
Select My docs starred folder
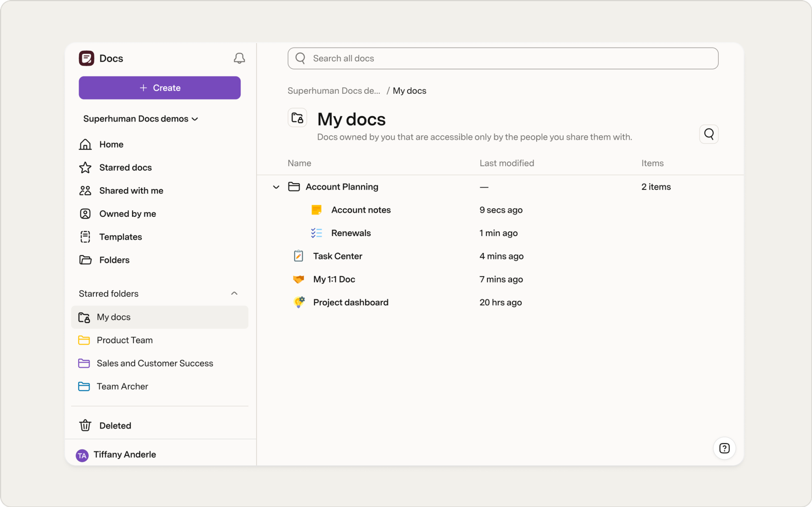click(x=160, y=317)
